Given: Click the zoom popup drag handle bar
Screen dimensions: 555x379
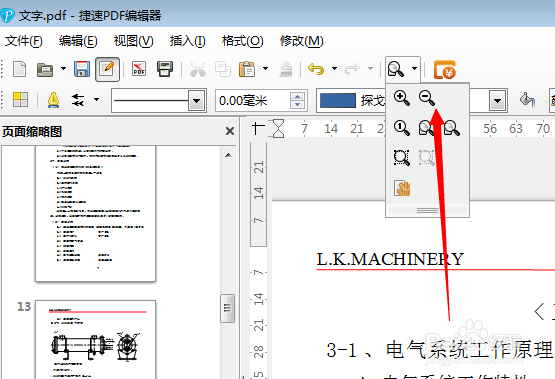Looking at the screenshot, I should tap(428, 211).
